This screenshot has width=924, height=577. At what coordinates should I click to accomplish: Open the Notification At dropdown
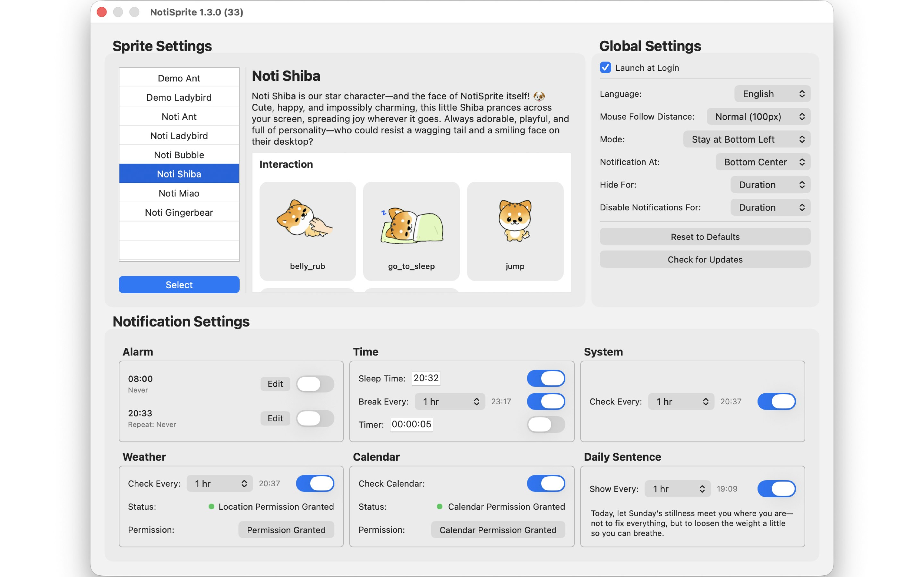762,162
